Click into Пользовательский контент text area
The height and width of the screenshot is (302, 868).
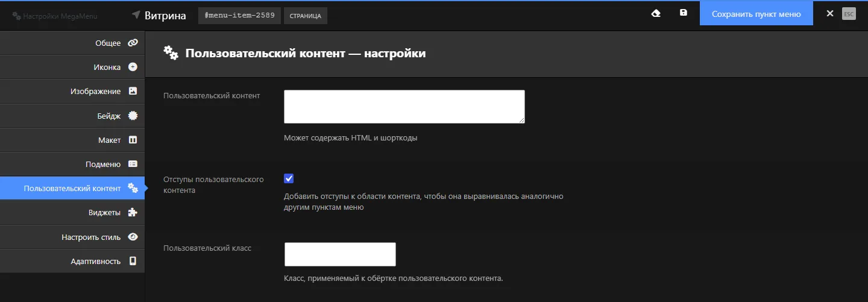[404, 107]
